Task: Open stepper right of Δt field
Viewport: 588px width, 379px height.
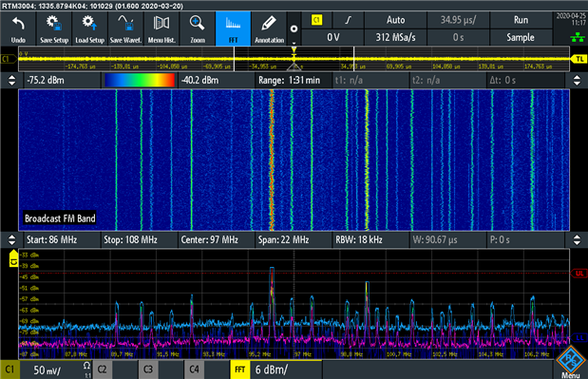Action: pos(577,80)
